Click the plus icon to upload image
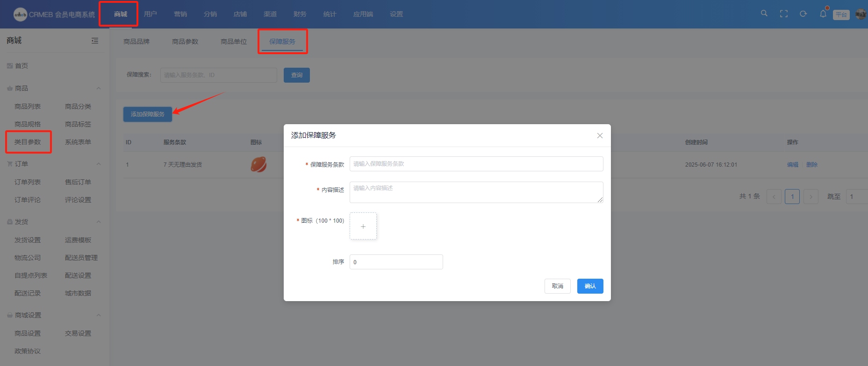Screen dimensions: 868x366 click(x=363, y=226)
